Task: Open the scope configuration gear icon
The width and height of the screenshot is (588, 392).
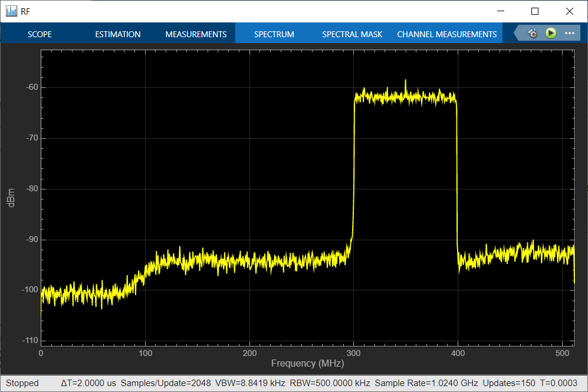Action: [x=533, y=34]
